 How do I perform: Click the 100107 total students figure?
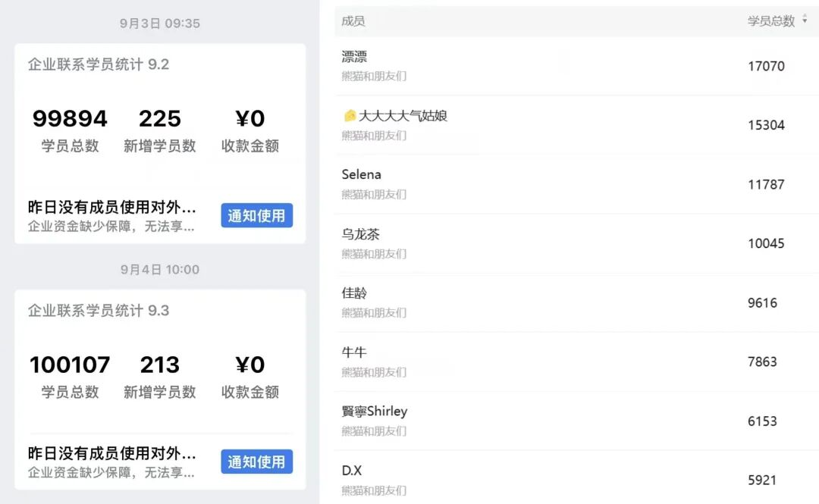coord(70,365)
